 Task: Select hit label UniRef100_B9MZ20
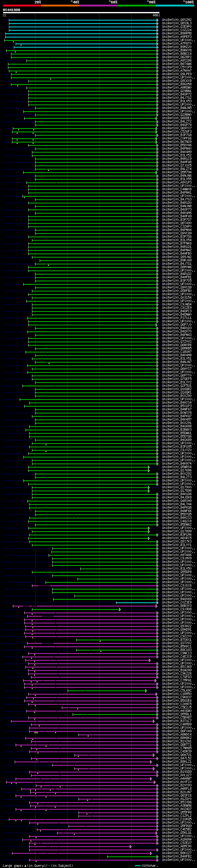coord(176,47)
